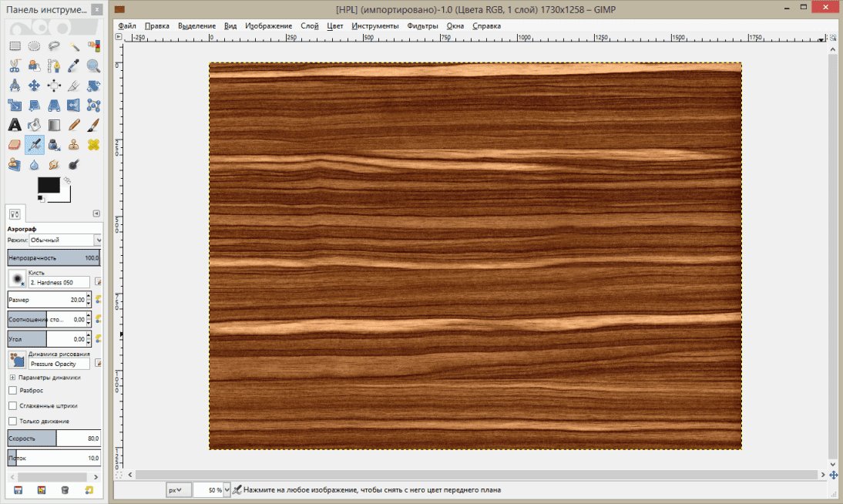Expand Параметры динамики section

click(12, 378)
